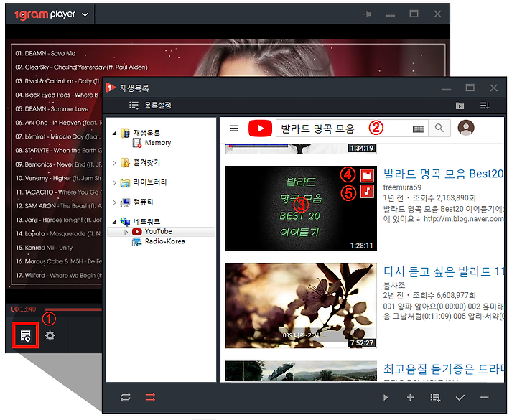Maximize the 재생목록 playlist window
The width and height of the screenshot is (517, 420).
click(x=470, y=88)
